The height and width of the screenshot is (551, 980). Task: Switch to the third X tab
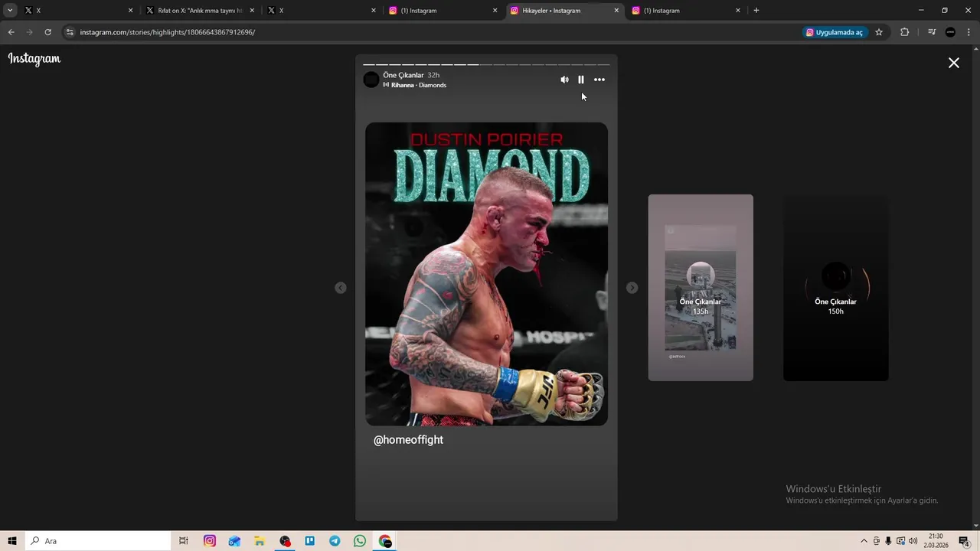[x=322, y=11]
